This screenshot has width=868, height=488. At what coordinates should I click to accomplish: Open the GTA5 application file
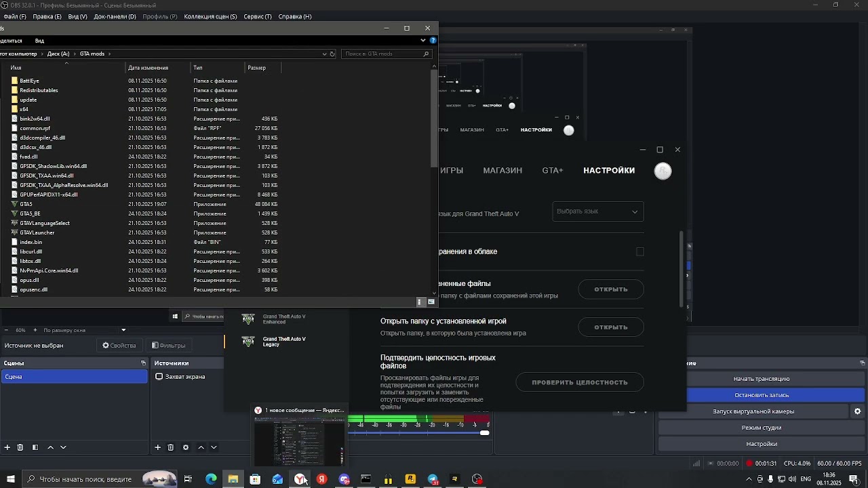coord(26,204)
